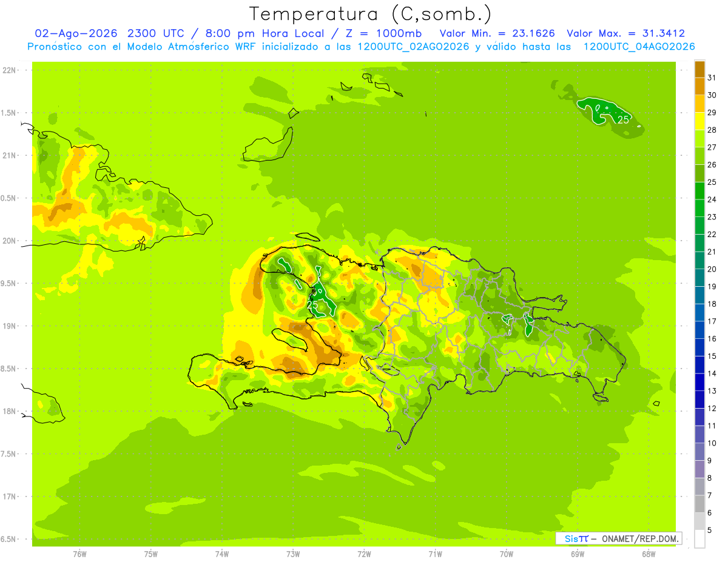Click the '75W' longitude label
728x562 pixels.
coord(150,554)
